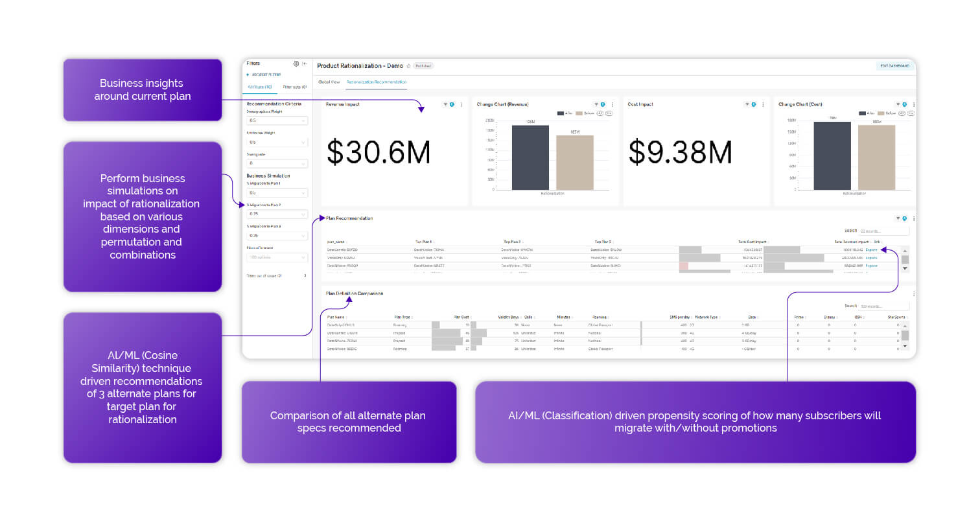The height and width of the screenshot is (521, 980).
Task: Open the Filters panel settings gear
Action: pos(296,64)
